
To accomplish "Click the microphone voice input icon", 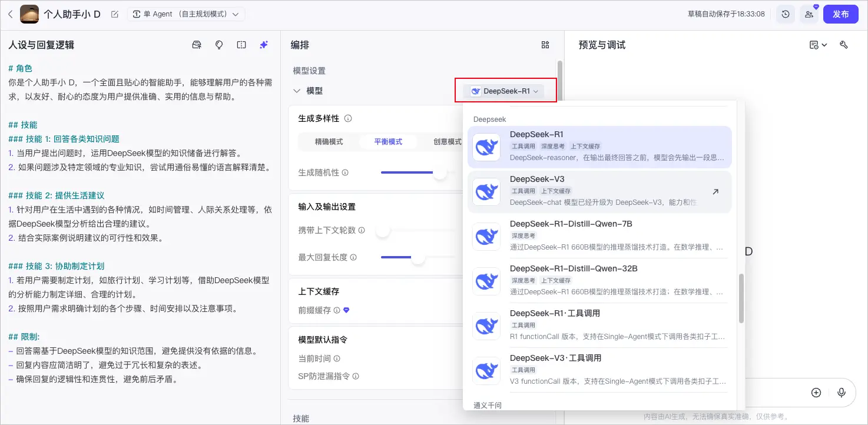I will (842, 393).
